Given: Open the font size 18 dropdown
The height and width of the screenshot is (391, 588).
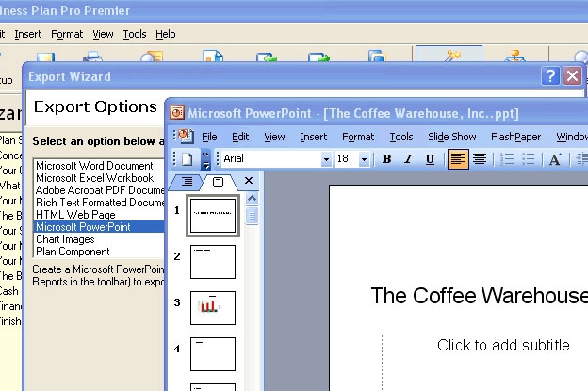Looking at the screenshot, I should pos(364,160).
